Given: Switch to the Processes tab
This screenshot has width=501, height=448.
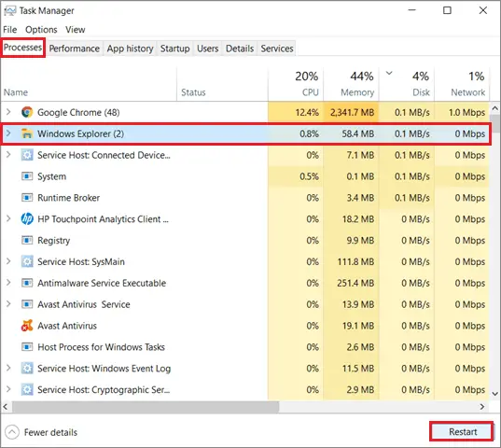Looking at the screenshot, I should 22,48.
